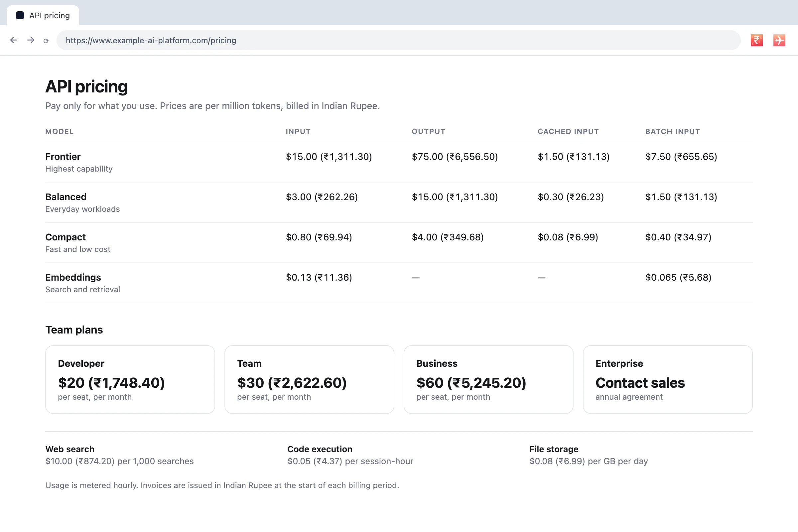Click the INPUT column header
This screenshot has width=798, height=532.
click(x=298, y=131)
